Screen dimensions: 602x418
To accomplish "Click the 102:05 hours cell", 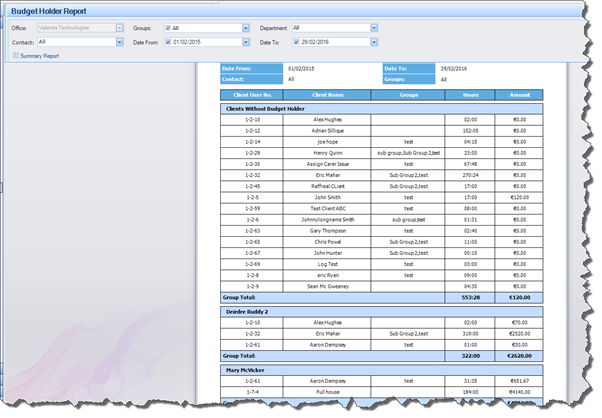I will tap(470, 131).
